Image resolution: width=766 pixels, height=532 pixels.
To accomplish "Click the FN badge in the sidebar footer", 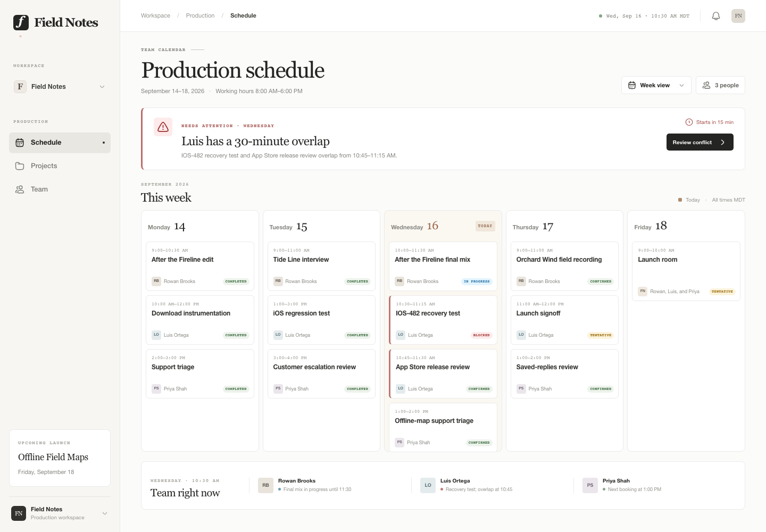I will point(19,513).
